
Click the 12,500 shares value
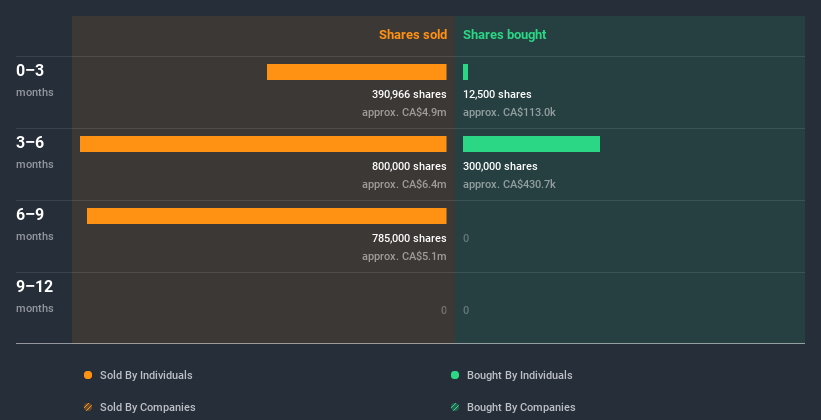coord(497,94)
